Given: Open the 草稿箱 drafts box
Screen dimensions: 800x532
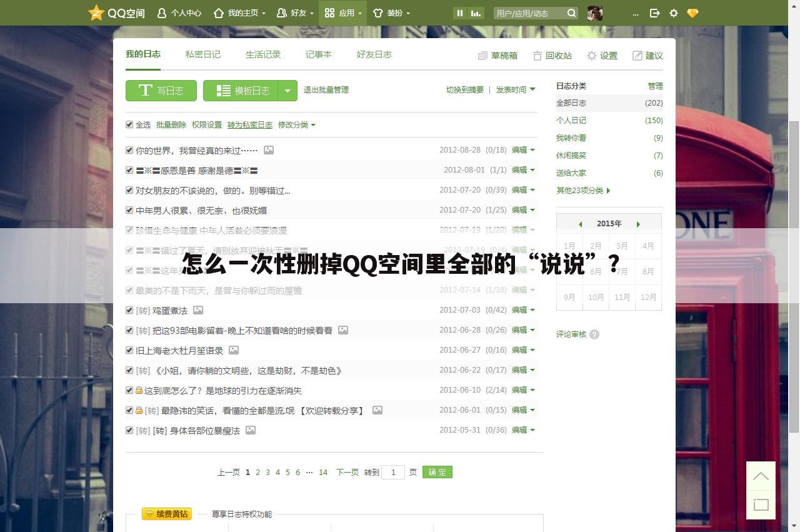Looking at the screenshot, I should (498, 56).
